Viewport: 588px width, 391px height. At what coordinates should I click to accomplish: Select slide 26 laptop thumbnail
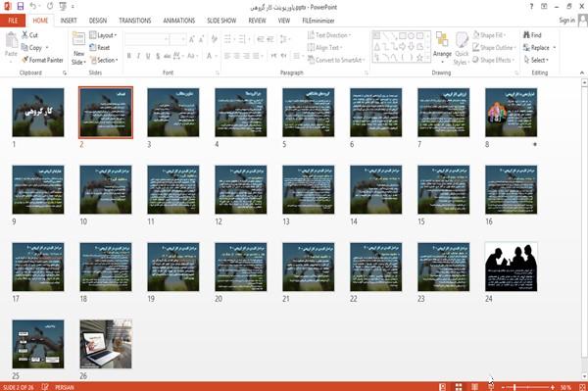click(x=106, y=344)
